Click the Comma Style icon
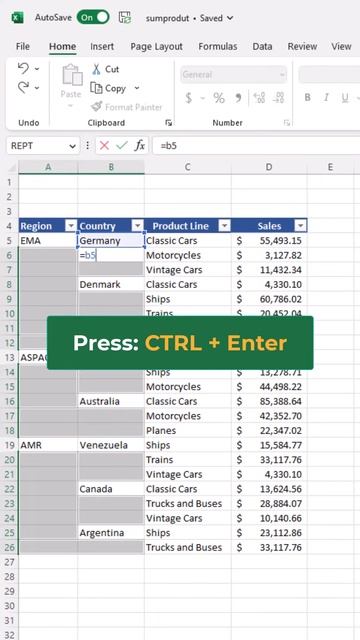 tap(239, 98)
